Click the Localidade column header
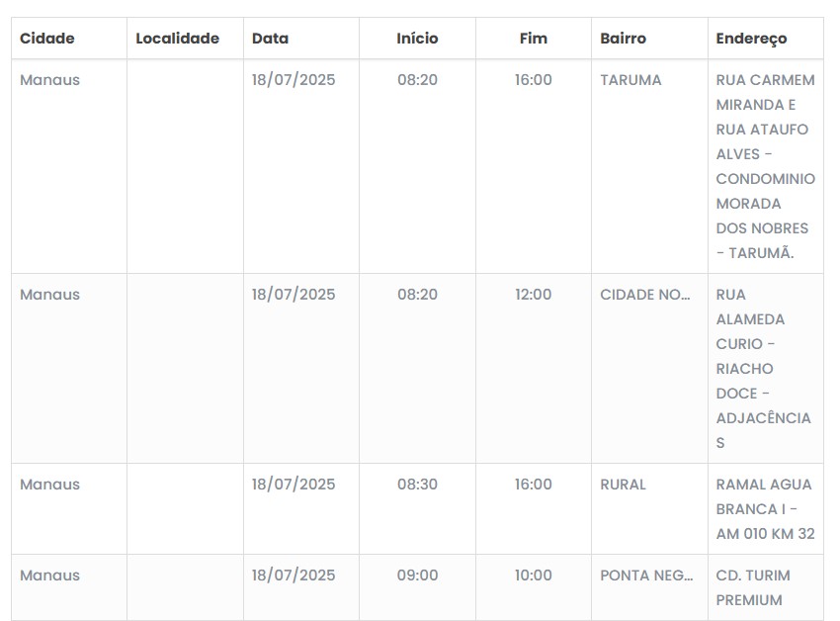The width and height of the screenshot is (840, 621). [177, 39]
